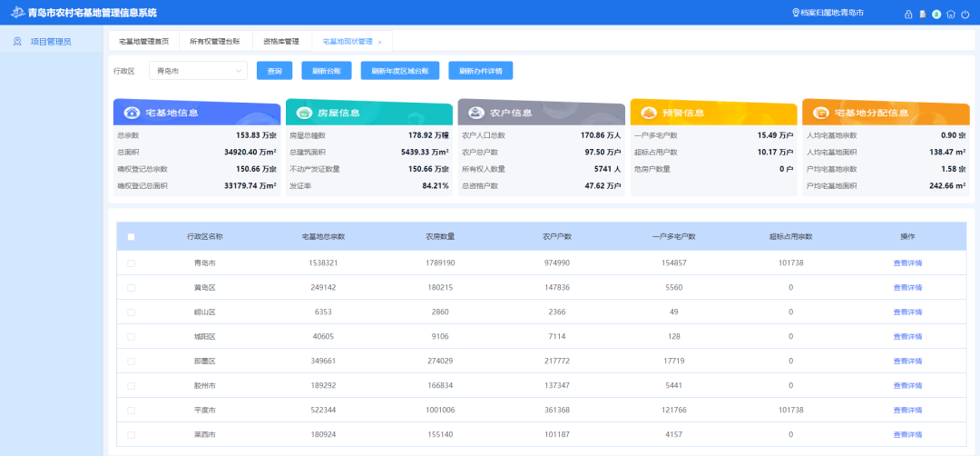Go home via house icon
Image resolution: width=980 pixels, height=456 pixels.
tap(951, 14)
